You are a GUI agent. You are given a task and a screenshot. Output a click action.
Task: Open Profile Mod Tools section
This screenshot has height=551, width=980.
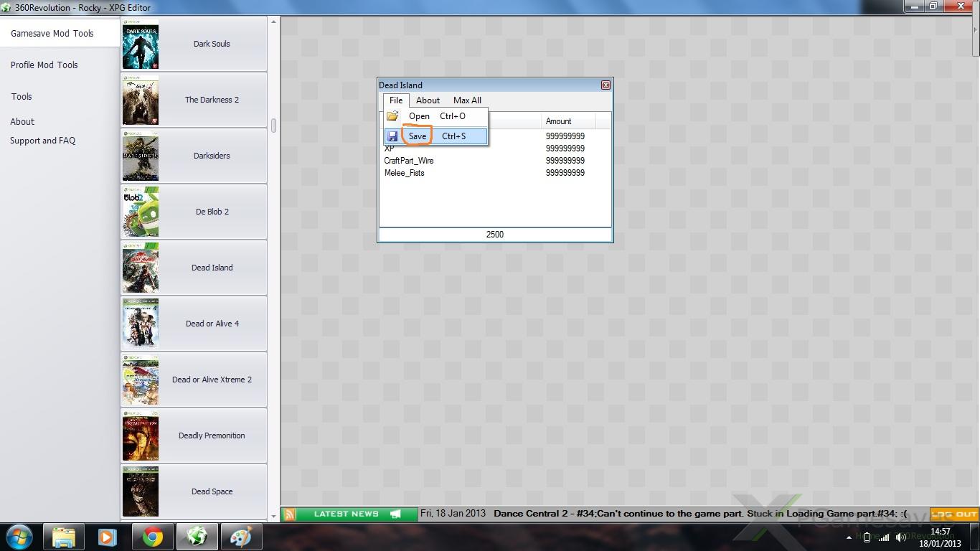(44, 65)
